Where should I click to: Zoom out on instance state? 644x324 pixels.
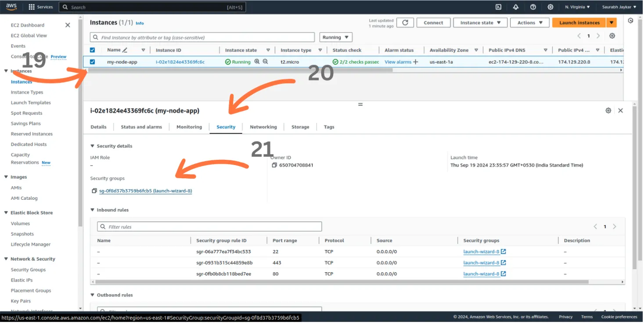point(266,62)
